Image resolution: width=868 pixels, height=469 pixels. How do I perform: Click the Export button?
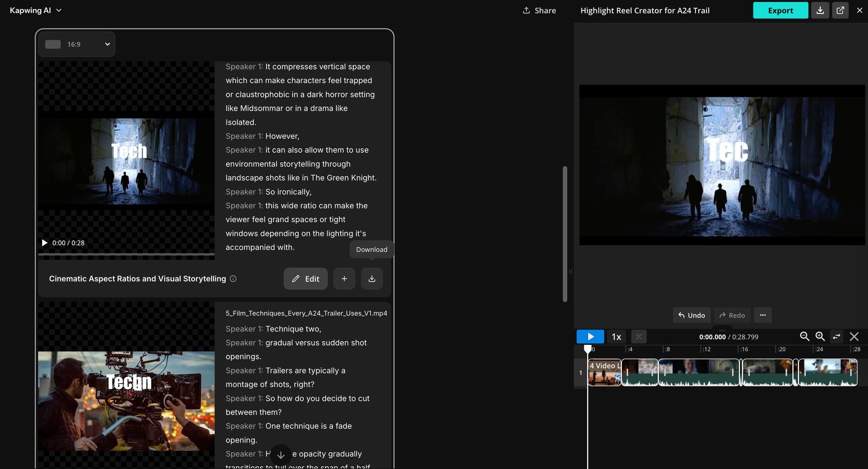point(780,10)
